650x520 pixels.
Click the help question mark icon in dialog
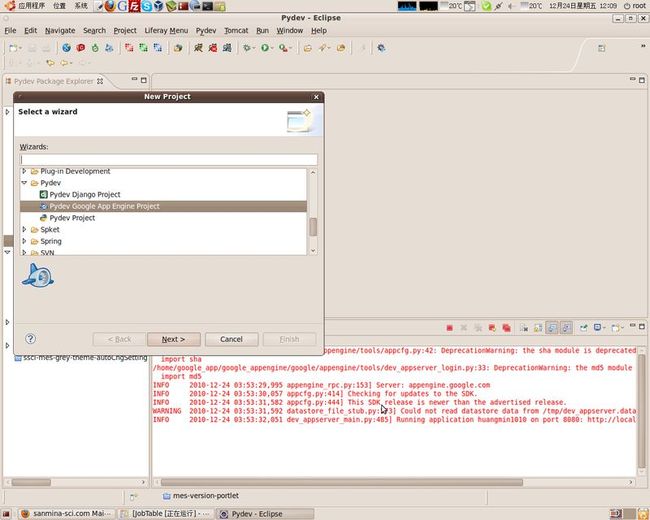30,339
